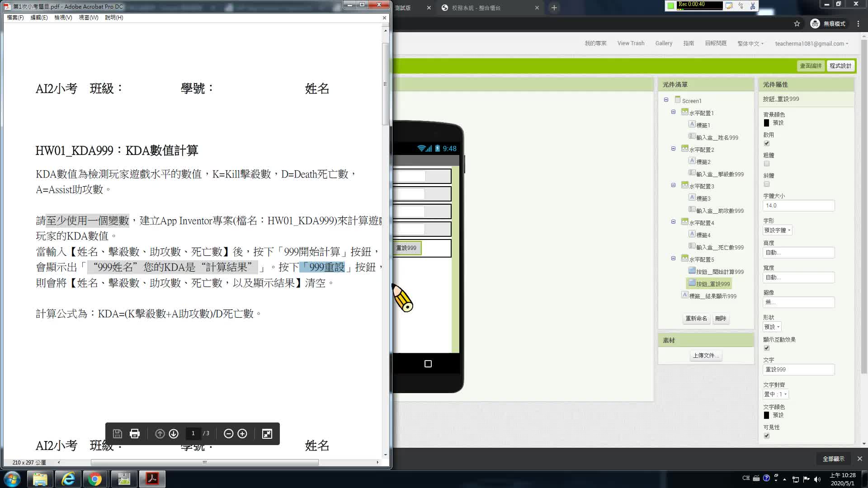This screenshot has height=488, width=868.
Task: Collapse the 水平配置1 tree node
Action: click(673, 112)
